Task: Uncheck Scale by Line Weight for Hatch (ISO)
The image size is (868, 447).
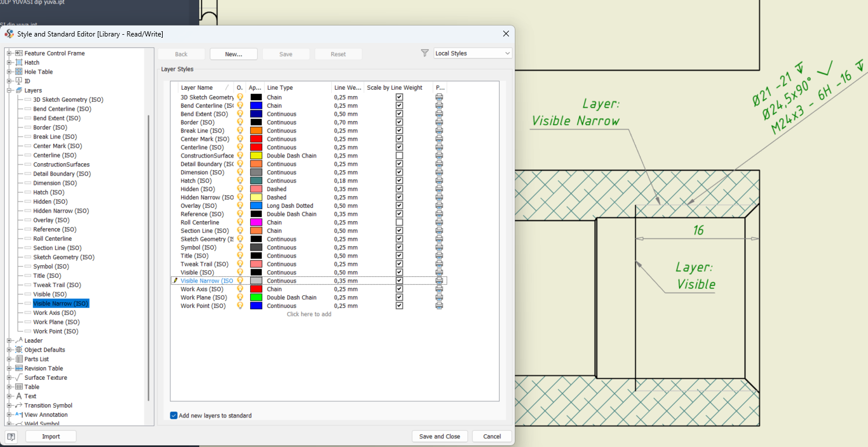Action: coord(399,181)
